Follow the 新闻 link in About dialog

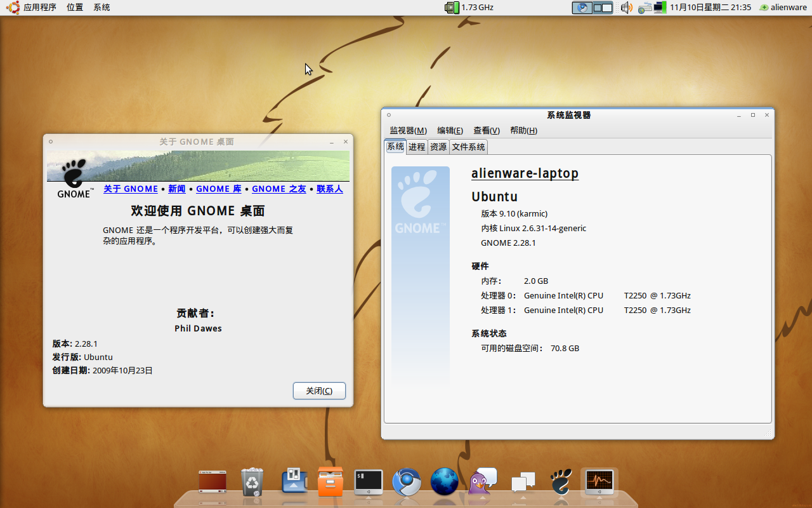(177, 189)
